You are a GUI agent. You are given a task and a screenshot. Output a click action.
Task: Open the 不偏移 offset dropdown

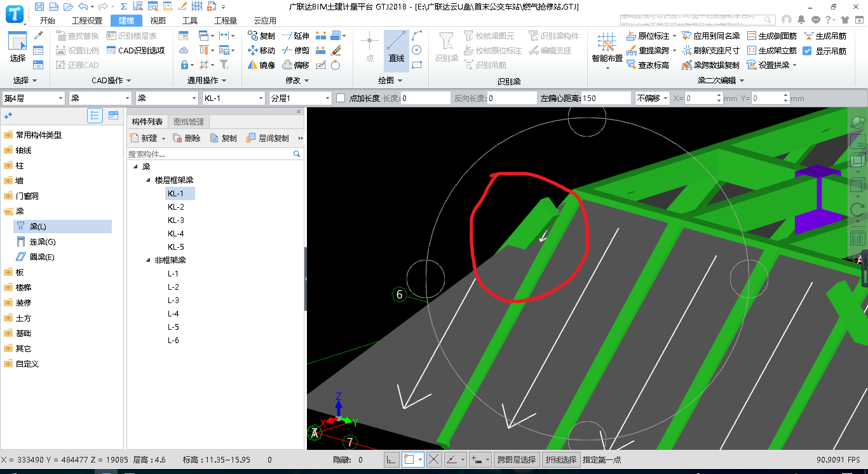(x=652, y=98)
